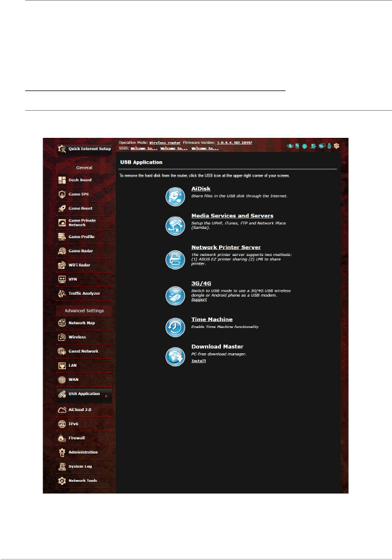
Task: Click the Wireless router operation mode link
Action: coord(165,143)
